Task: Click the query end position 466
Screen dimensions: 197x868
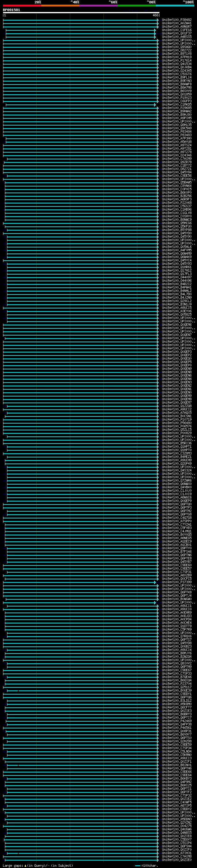Action: 155,15
